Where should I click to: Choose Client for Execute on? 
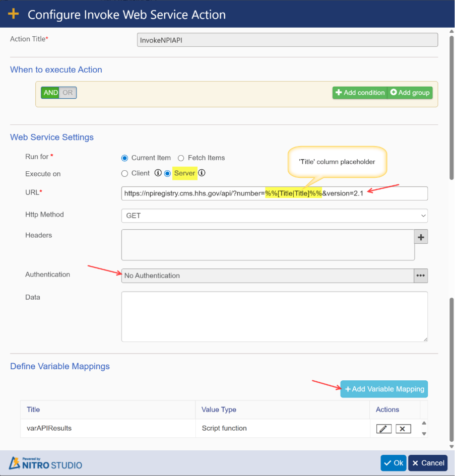pyautogui.click(x=125, y=174)
